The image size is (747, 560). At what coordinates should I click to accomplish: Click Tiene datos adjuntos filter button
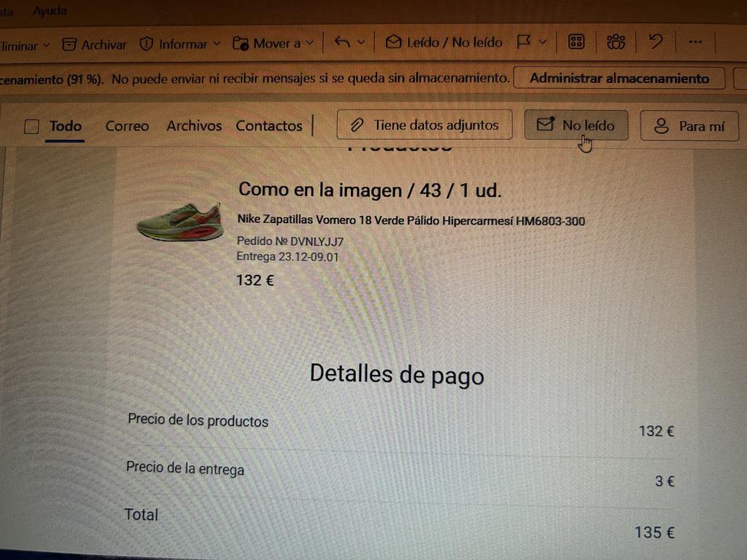coord(425,125)
